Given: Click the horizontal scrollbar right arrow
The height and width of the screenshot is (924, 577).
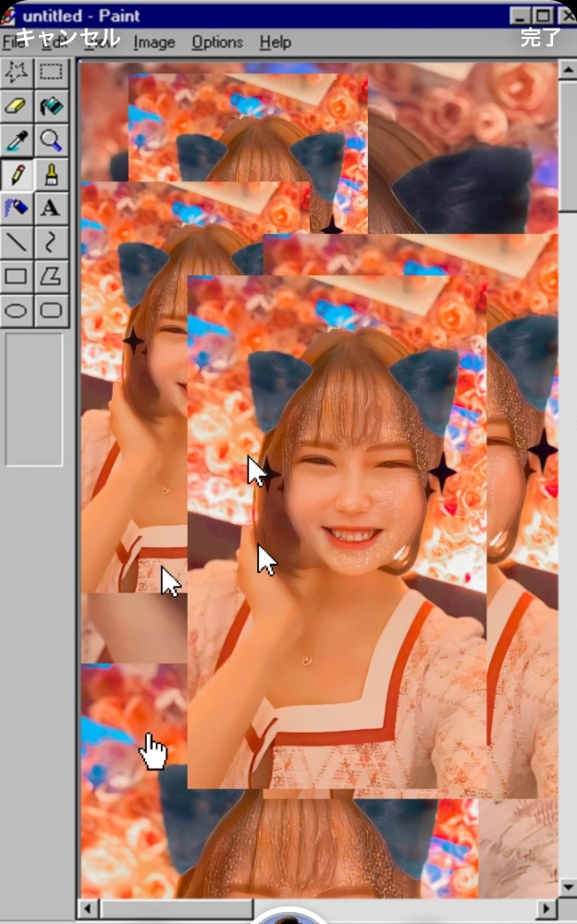Looking at the screenshot, I should (x=547, y=909).
